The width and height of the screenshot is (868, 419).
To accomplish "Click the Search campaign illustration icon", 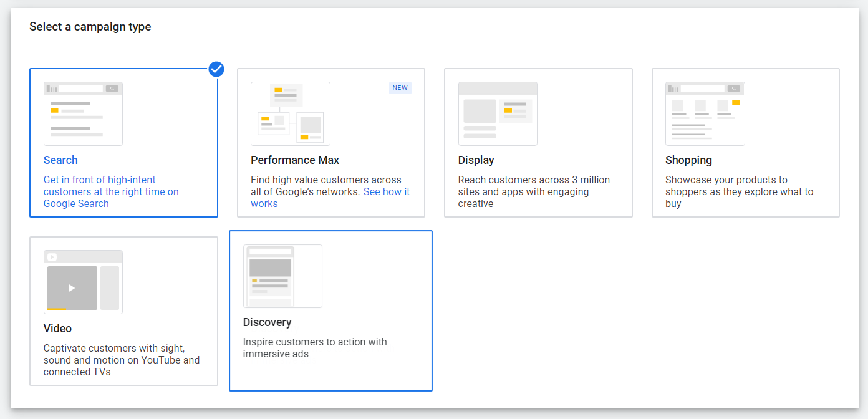I will pos(83,113).
